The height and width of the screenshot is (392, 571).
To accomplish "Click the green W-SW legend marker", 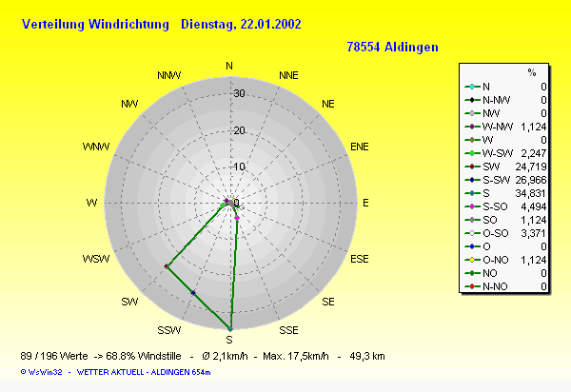I will (471, 153).
